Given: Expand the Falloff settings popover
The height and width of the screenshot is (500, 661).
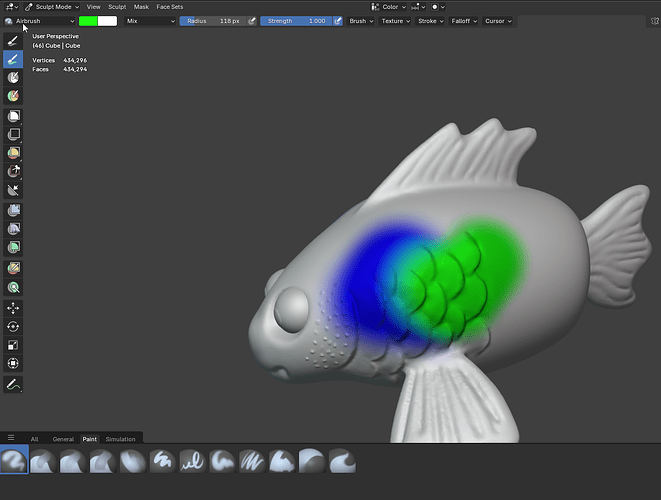Looking at the screenshot, I should (x=464, y=21).
